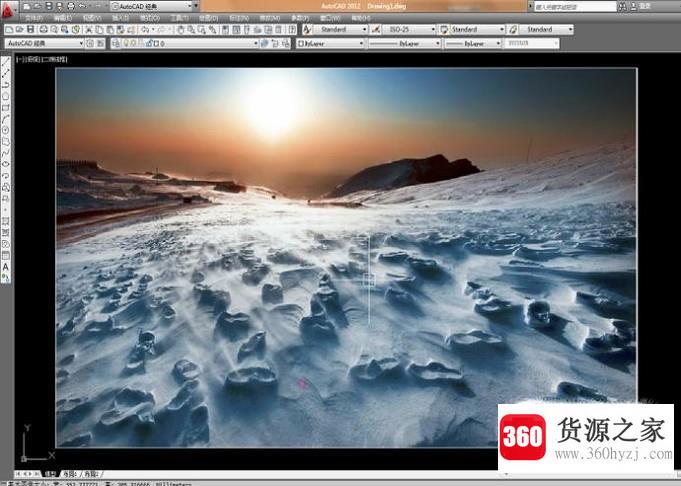Select the Circle draw tool

pos(6,130)
